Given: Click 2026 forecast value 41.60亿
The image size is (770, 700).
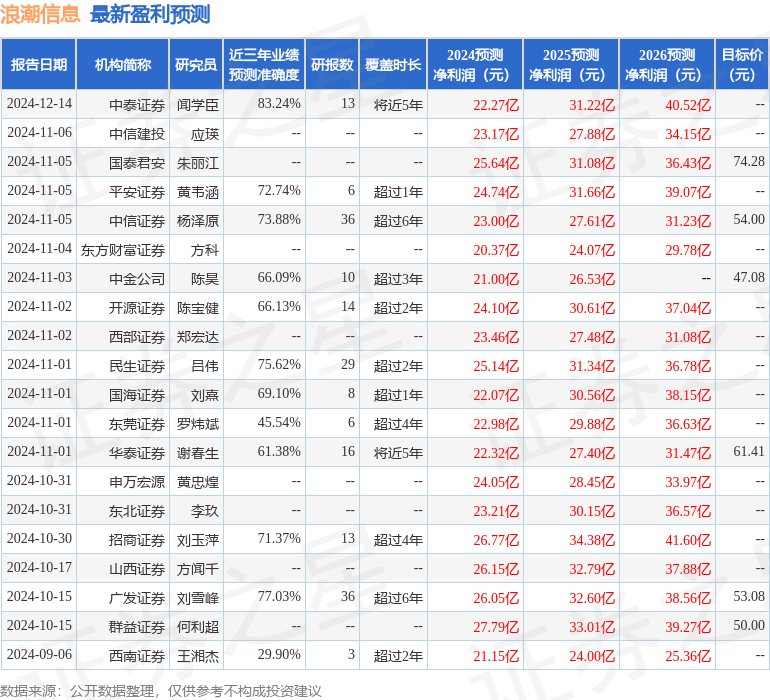Looking at the screenshot, I should (x=688, y=540).
